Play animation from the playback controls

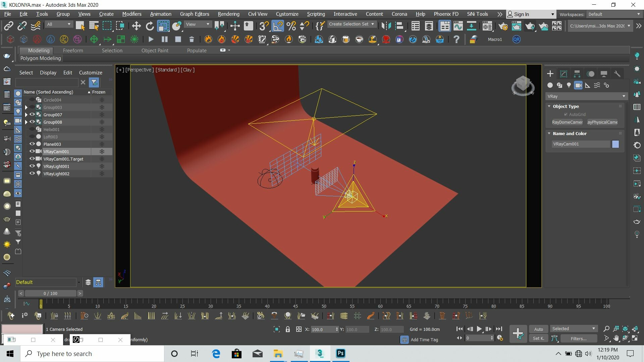(x=479, y=329)
